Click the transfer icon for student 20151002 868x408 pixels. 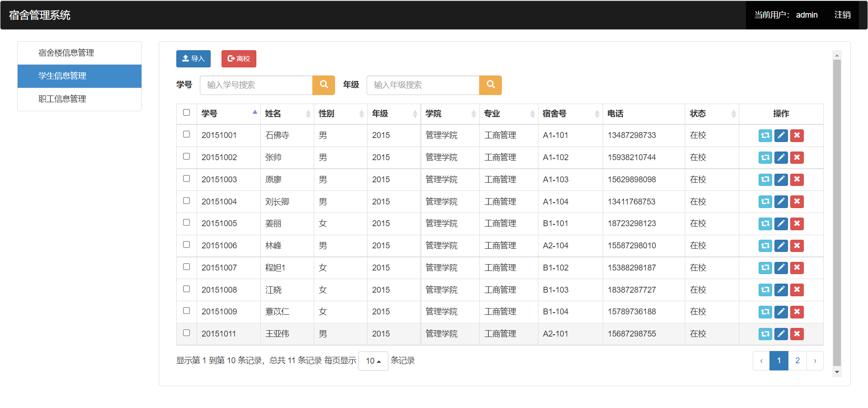point(765,157)
